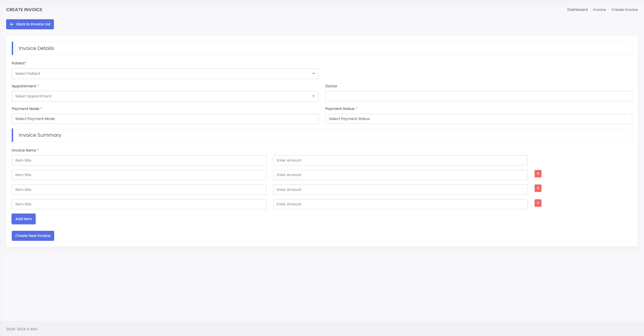Open the Select Patient dropdown
644x336 pixels.
(x=165, y=74)
